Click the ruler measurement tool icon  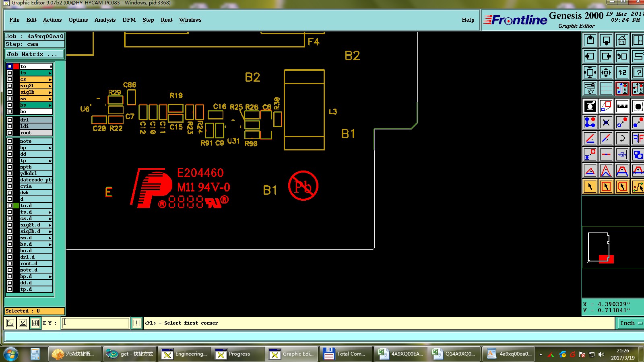pos(622,107)
